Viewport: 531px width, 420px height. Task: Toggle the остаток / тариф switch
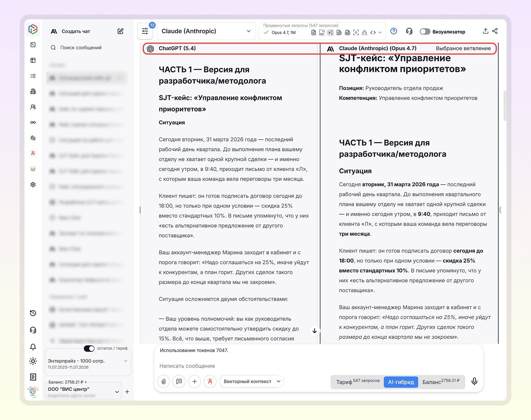[89, 348]
